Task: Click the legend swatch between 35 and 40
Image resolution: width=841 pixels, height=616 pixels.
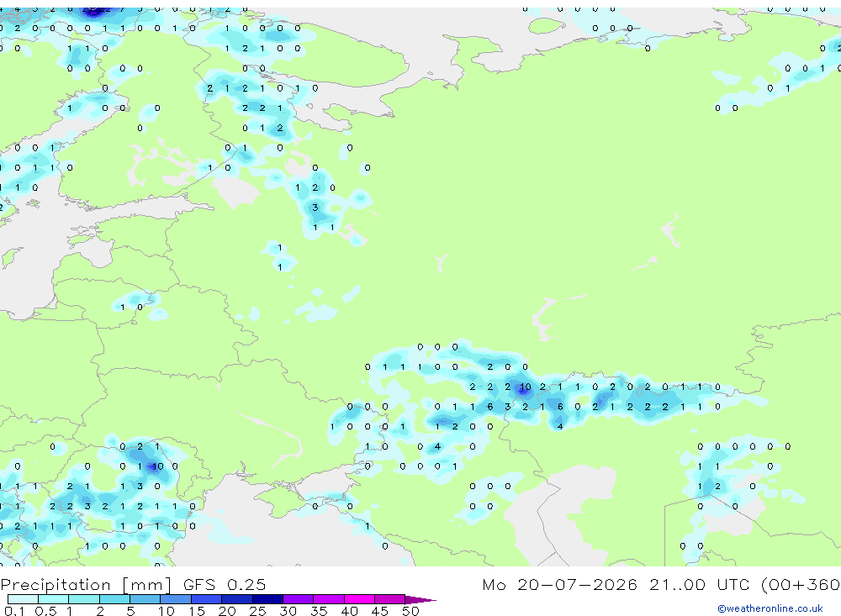Action: pyautogui.click(x=328, y=599)
